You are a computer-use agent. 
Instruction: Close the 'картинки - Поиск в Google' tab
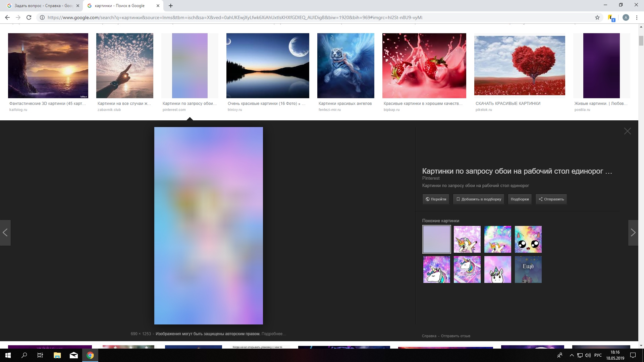(158, 6)
